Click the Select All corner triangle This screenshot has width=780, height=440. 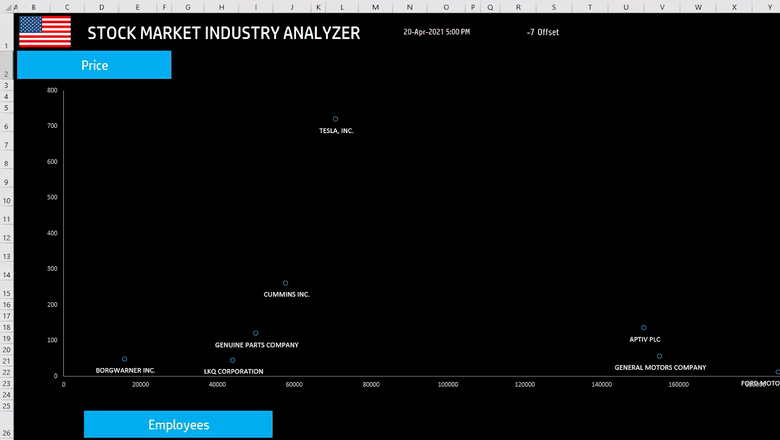click(x=8, y=7)
